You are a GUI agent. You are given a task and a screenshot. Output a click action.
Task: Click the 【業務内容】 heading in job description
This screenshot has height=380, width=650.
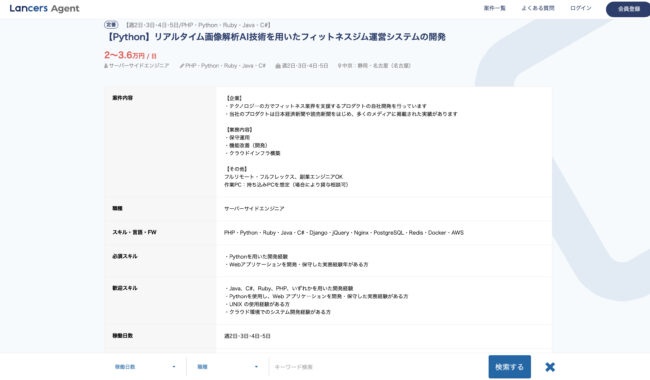click(239, 130)
